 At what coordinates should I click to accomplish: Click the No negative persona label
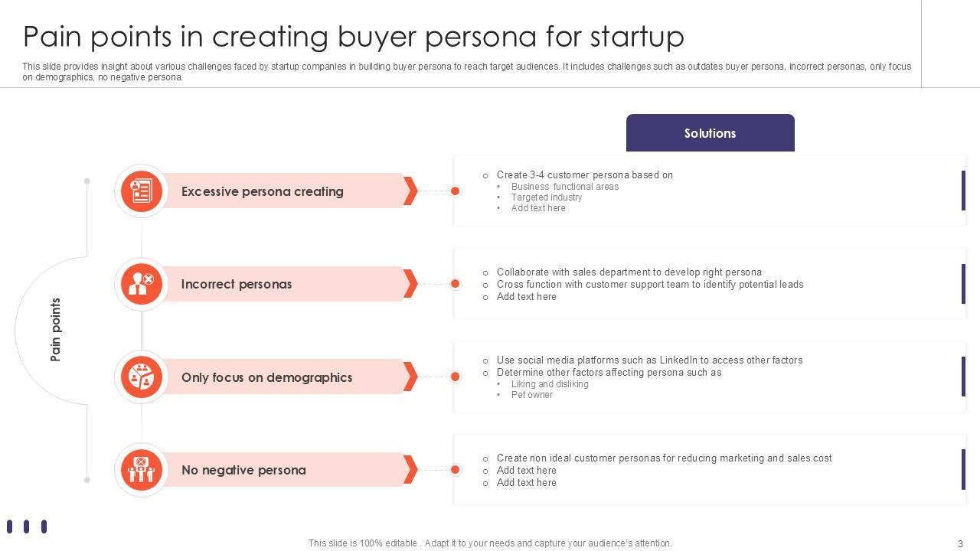(x=243, y=470)
